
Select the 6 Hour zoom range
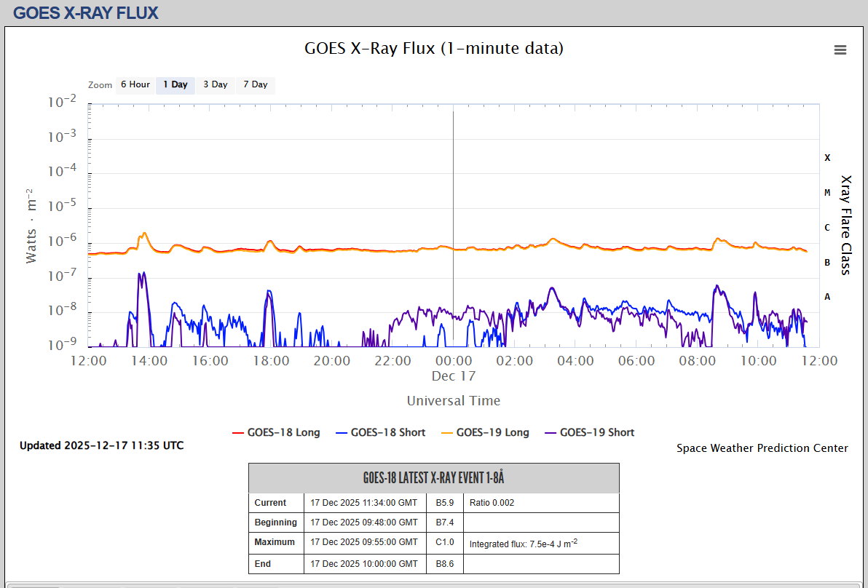pos(135,84)
